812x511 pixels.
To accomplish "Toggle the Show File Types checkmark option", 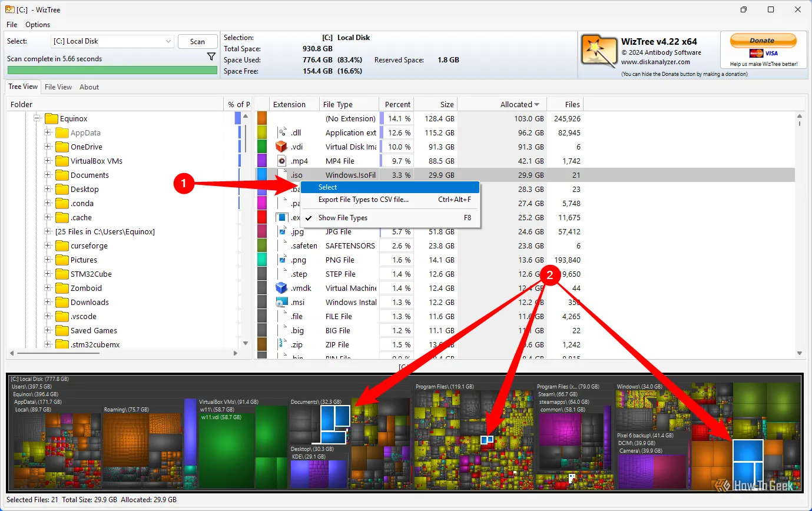I will 343,218.
